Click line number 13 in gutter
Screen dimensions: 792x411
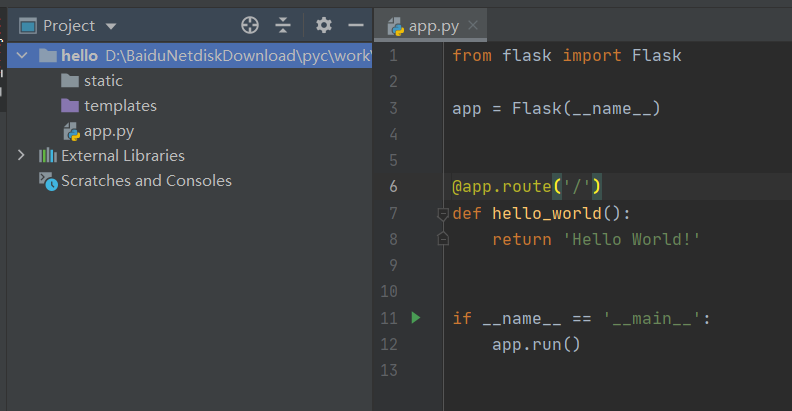(x=389, y=370)
